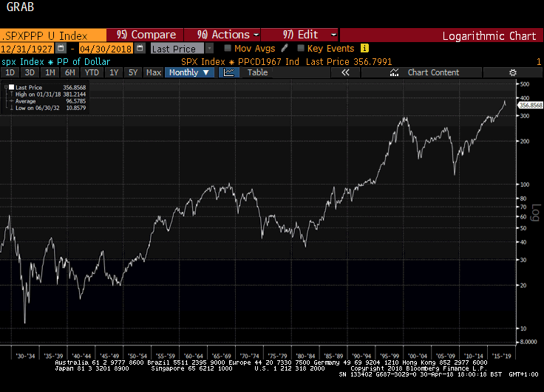The height and width of the screenshot is (392, 544).
Task: Select the Max time range
Action: 154,72
